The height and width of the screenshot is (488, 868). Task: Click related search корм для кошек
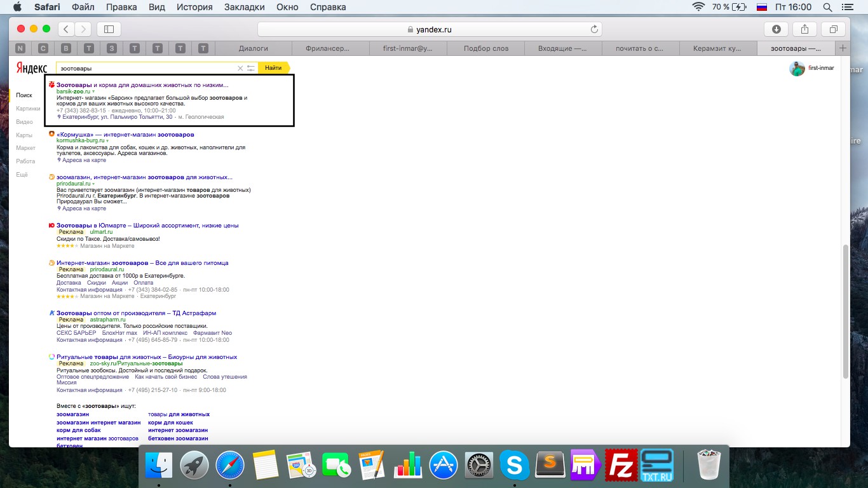point(170,423)
